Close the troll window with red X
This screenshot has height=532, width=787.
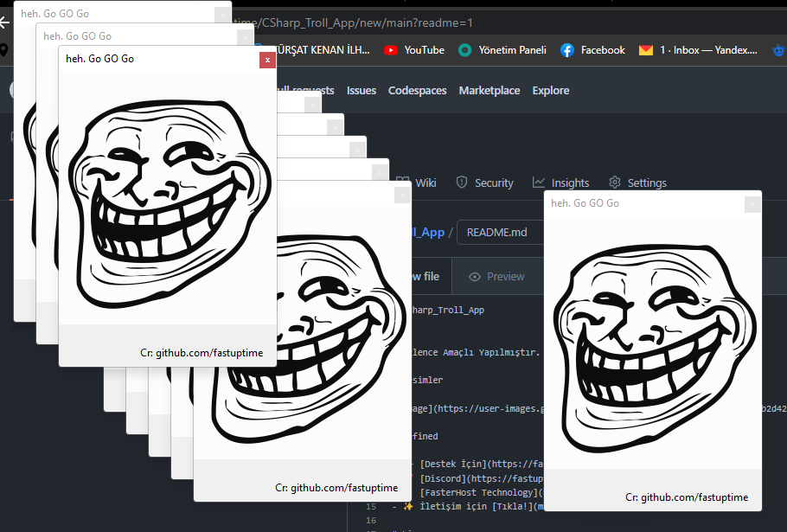click(267, 61)
